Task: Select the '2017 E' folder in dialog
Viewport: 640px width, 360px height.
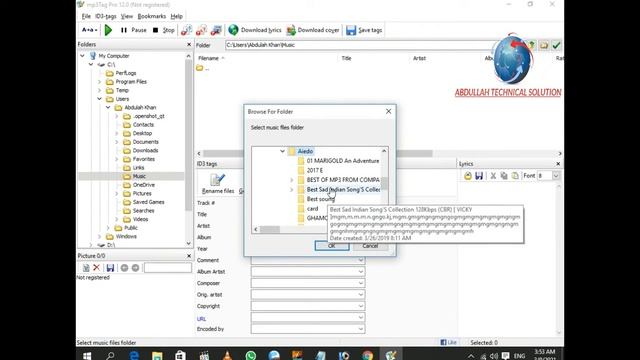Action: (315, 170)
